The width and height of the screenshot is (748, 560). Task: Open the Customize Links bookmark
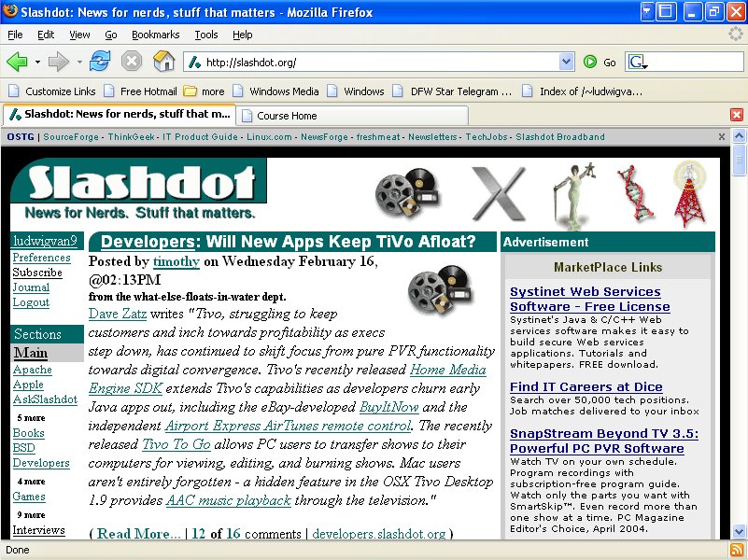point(52,91)
